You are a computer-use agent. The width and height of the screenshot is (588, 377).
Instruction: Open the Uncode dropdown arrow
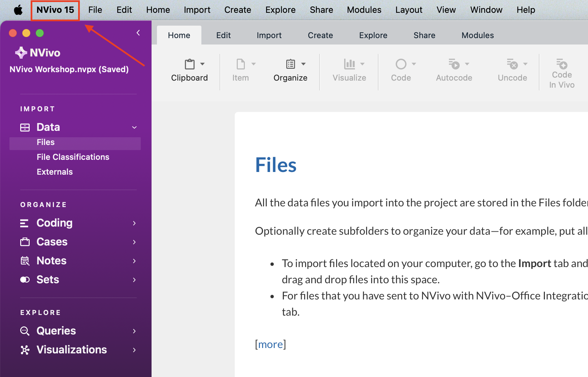click(525, 64)
